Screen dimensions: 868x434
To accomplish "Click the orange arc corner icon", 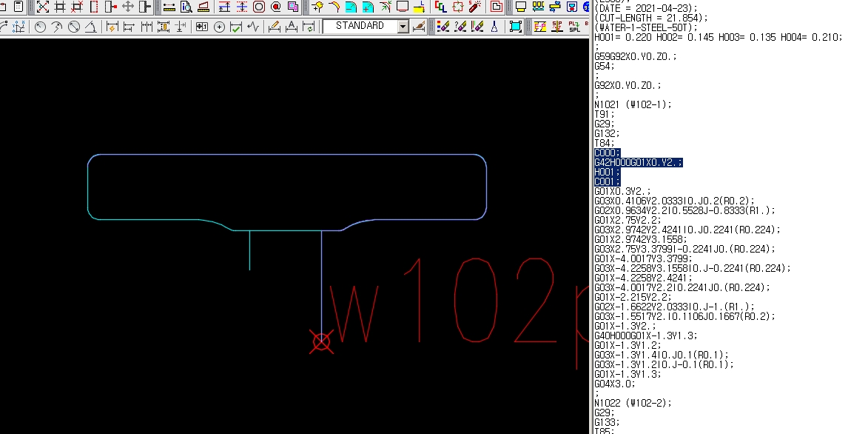I will pyautogui.click(x=334, y=7).
